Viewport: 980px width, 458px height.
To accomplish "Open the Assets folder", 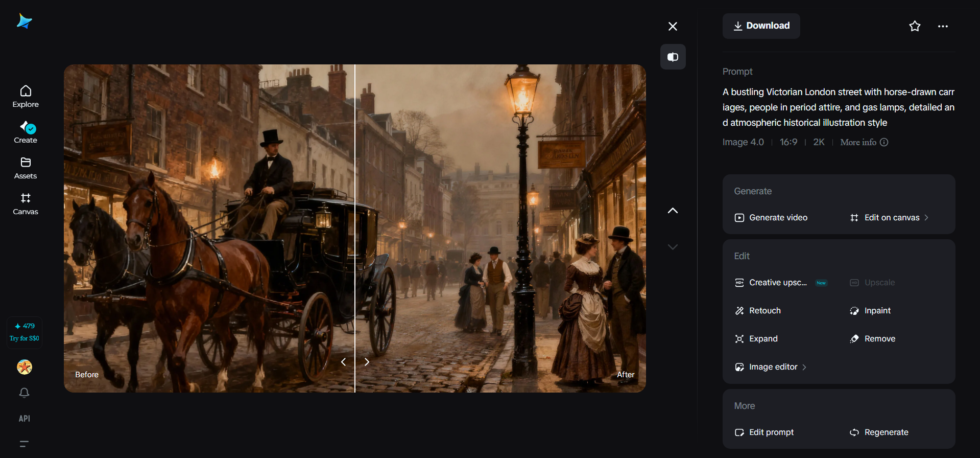I will [x=26, y=168].
